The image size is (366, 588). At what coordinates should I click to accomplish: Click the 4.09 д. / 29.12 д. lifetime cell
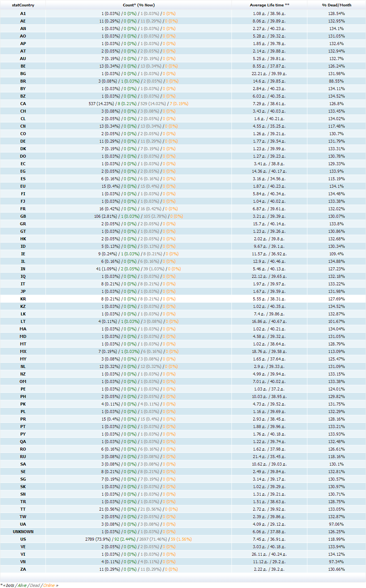269,524
